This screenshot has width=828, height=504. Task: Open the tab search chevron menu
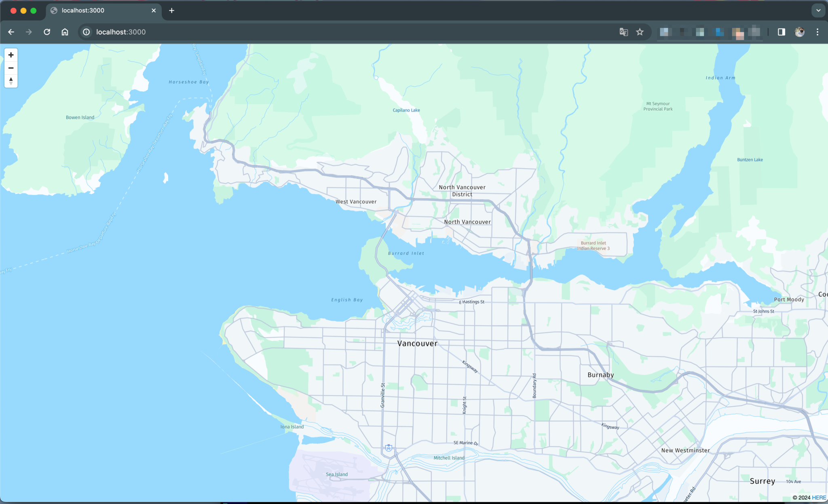(x=818, y=10)
